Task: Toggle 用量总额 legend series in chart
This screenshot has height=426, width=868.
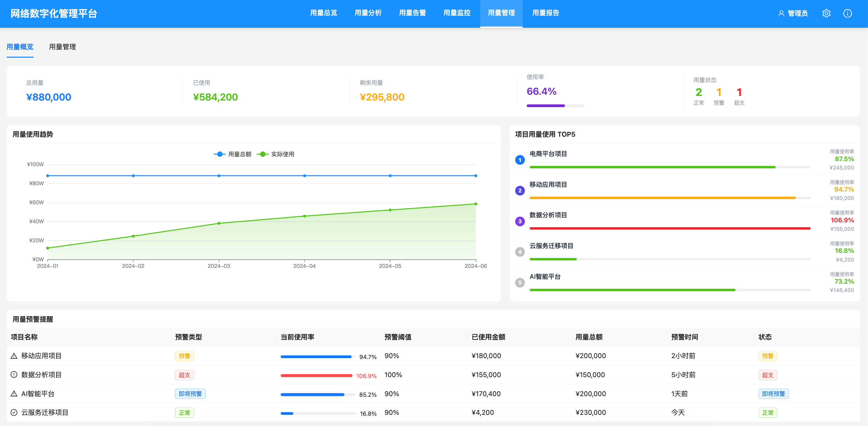Action: (232, 154)
